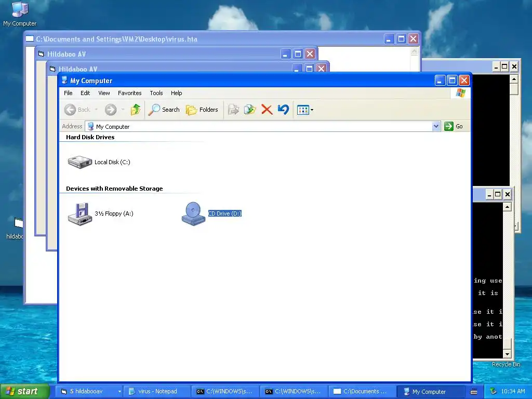Open the Help menu
The width and height of the screenshot is (532, 399).
[x=177, y=93]
